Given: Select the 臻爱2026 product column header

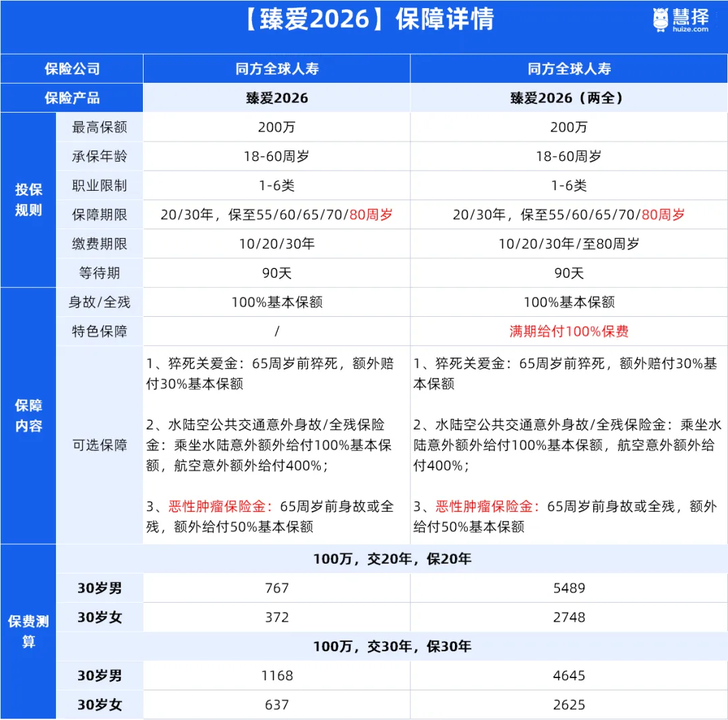Looking at the screenshot, I should [x=276, y=98].
